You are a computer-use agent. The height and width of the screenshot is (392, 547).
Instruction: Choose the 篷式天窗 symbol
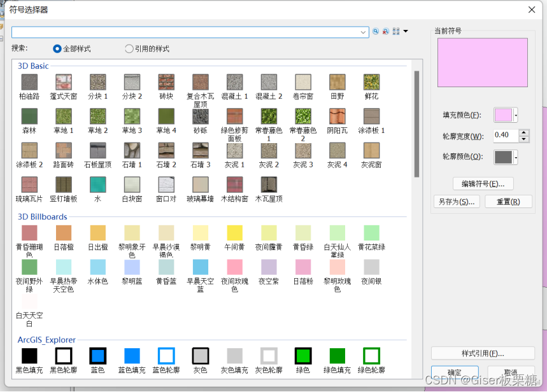click(64, 82)
